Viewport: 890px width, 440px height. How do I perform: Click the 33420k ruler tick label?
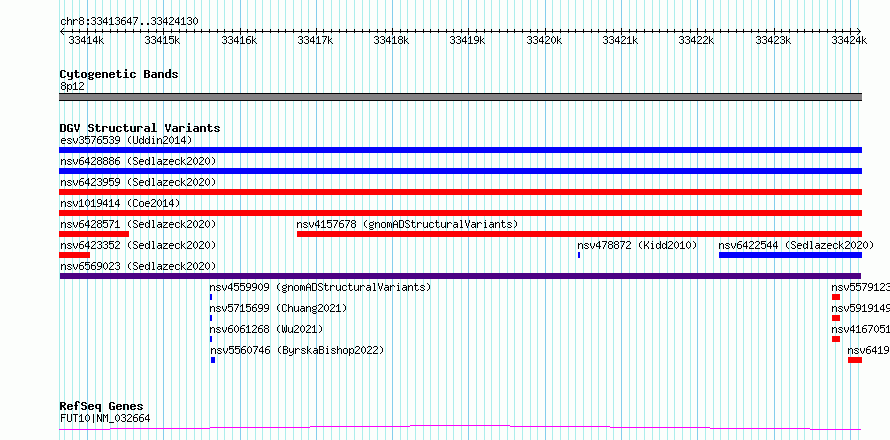pos(544,40)
